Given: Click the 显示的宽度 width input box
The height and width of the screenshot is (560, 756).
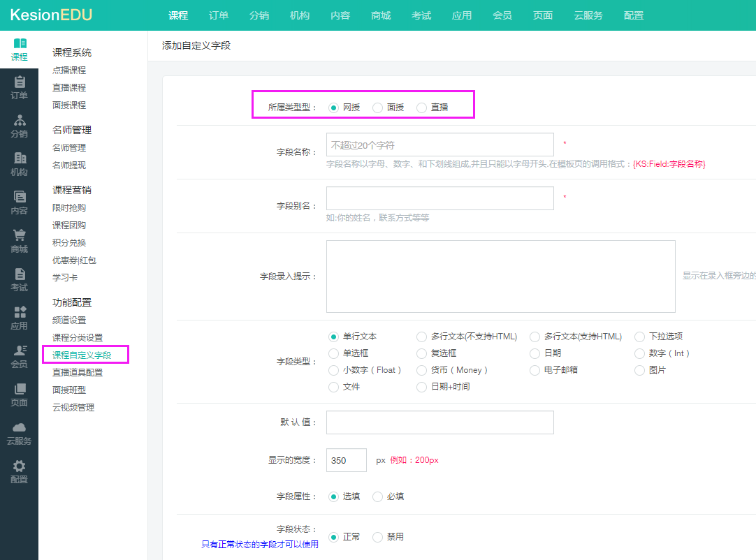Looking at the screenshot, I should point(347,460).
